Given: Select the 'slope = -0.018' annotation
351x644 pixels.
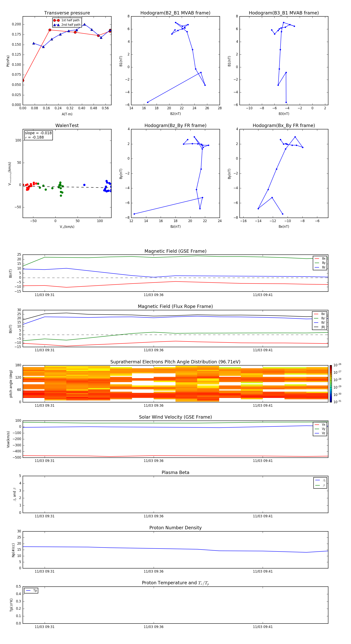Looking at the screenshot, I should coord(38,133).
